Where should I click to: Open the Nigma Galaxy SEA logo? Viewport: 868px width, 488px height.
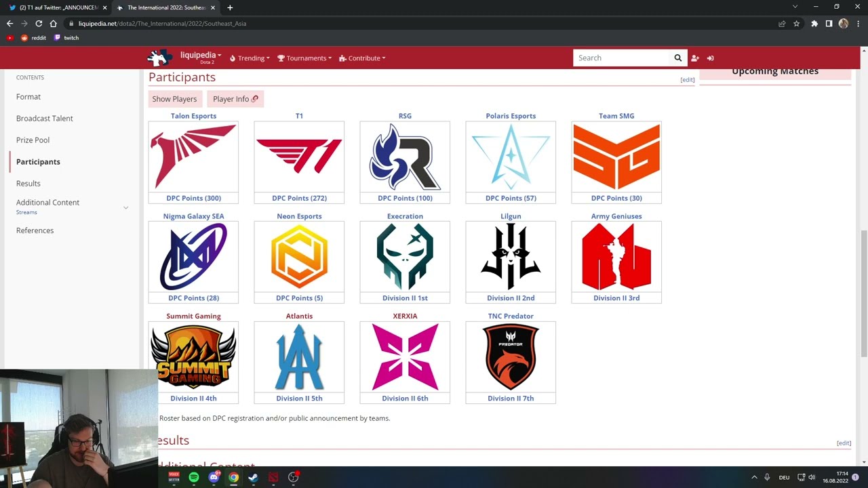pos(193,257)
